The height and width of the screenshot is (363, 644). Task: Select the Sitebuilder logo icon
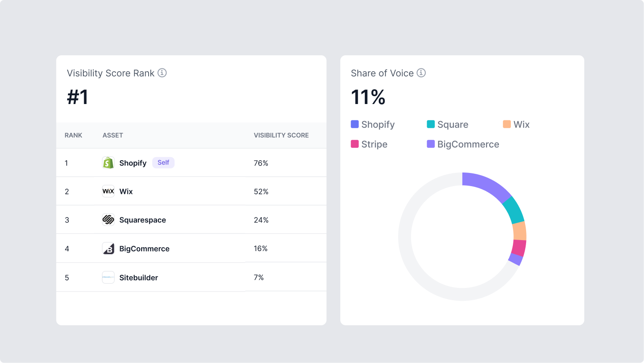pos(108,277)
